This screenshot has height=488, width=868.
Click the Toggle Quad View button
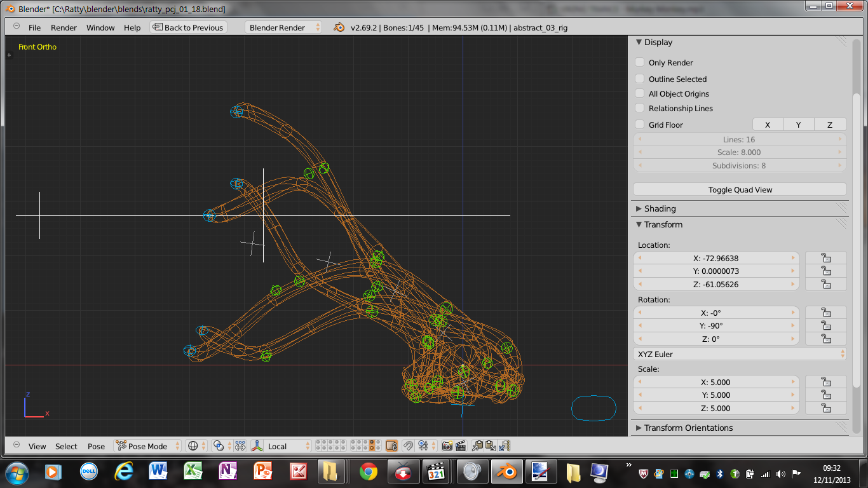(x=740, y=189)
